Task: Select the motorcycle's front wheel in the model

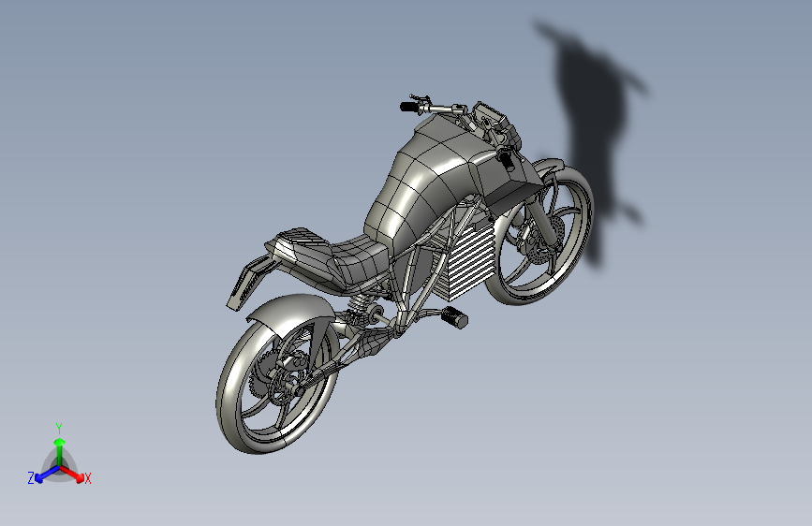Action: (539, 234)
